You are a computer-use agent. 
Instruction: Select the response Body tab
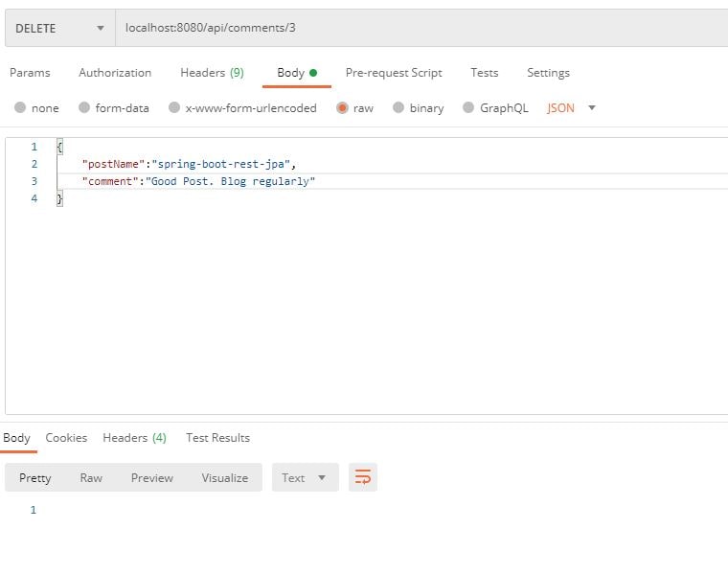[16, 438]
